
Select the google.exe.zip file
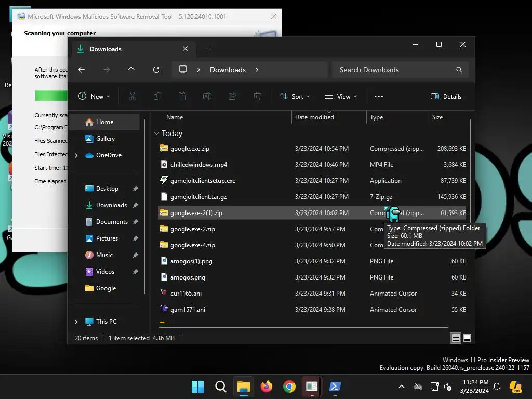[312, 149]
